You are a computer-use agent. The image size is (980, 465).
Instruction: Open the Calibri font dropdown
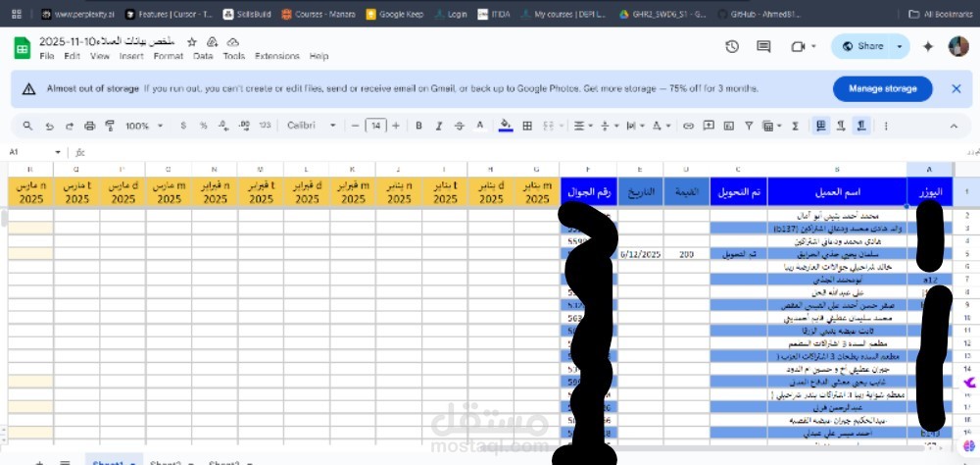(312, 126)
